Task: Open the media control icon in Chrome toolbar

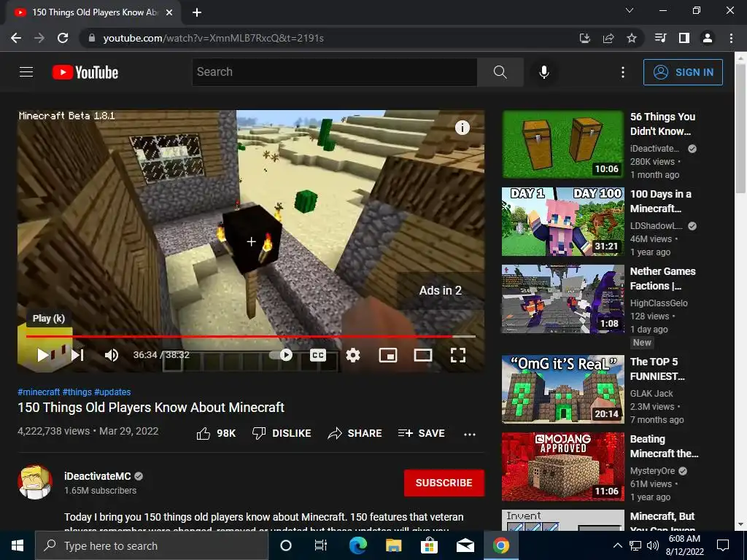Action: (x=660, y=38)
